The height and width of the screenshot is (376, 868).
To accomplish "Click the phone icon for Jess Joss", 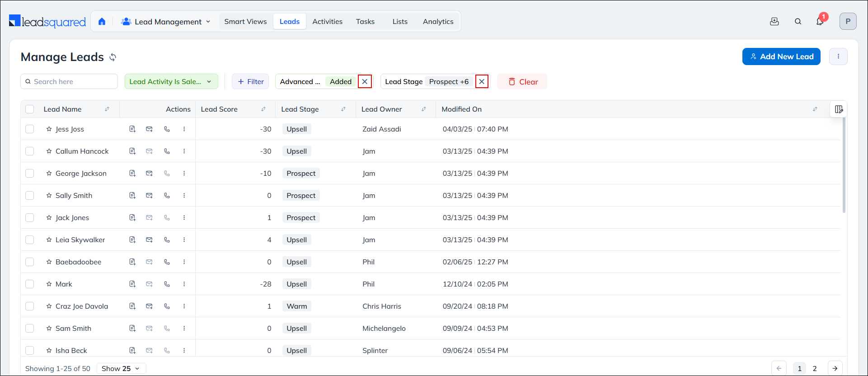I will coord(167,129).
